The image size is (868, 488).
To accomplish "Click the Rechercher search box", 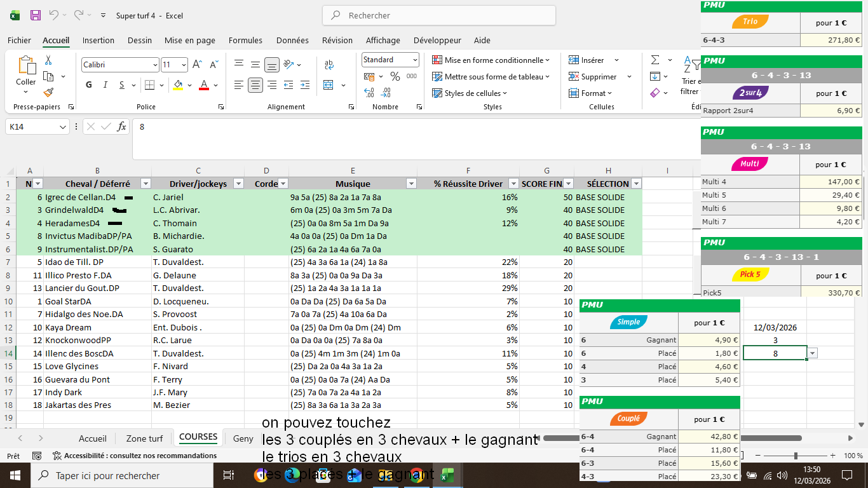I will pyautogui.click(x=439, y=15).
